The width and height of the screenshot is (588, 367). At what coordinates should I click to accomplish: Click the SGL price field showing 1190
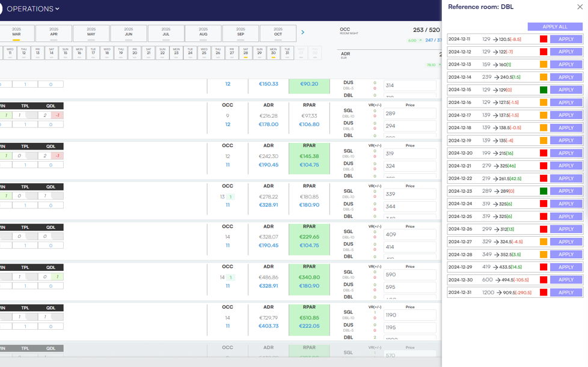click(x=410, y=315)
